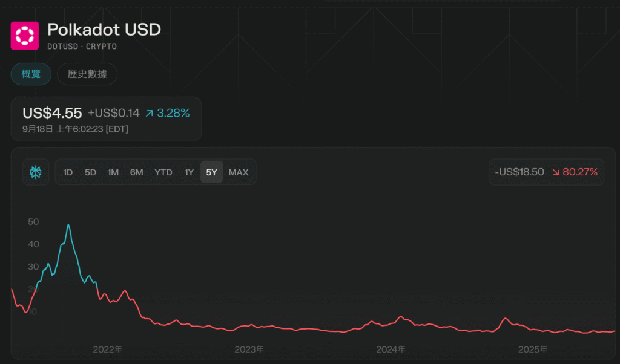Screen dimensions: 620x364
Task: Expand chart to MAX range
Action: (x=239, y=172)
